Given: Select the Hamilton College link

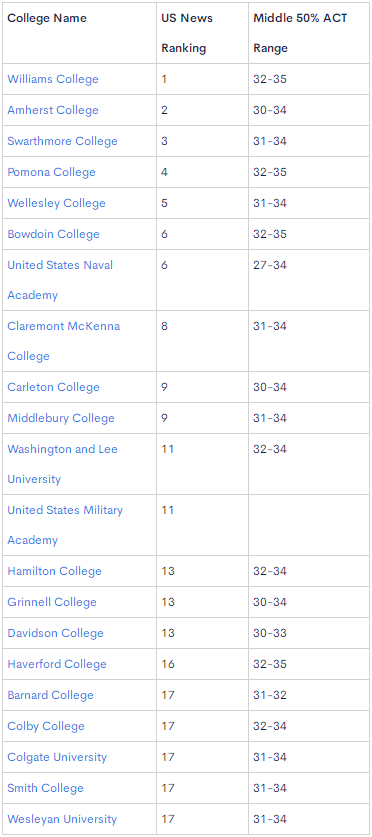Looking at the screenshot, I should click(x=54, y=571).
